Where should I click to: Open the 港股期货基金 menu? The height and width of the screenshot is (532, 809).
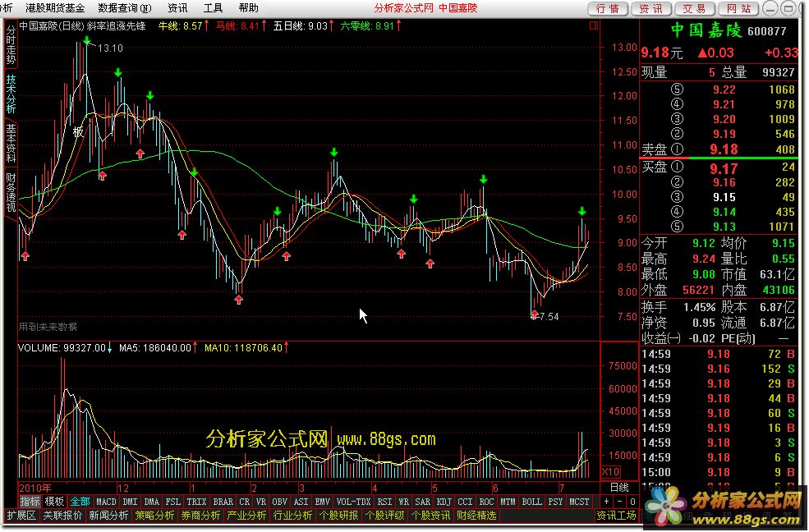pyautogui.click(x=55, y=8)
